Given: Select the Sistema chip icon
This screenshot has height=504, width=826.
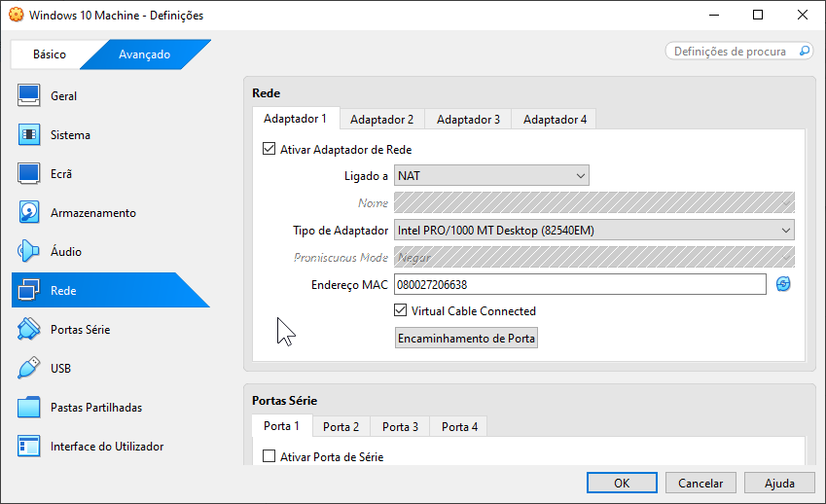Looking at the screenshot, I should click(x=29, y=134).
